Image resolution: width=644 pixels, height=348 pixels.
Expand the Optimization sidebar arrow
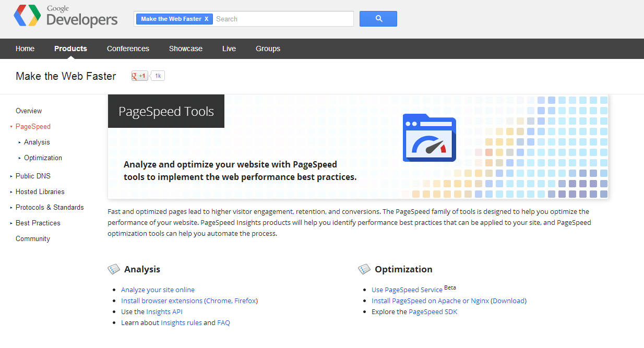[x=19, y=158]
